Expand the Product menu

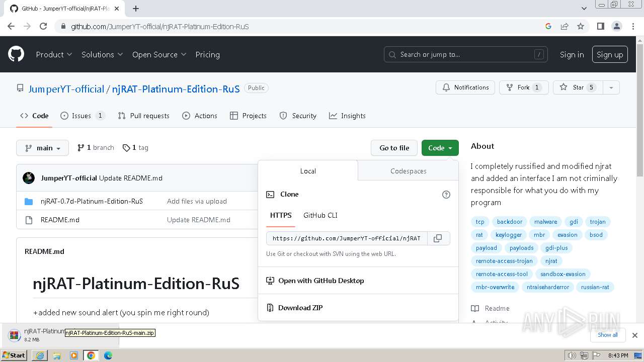click(x=54, y=54)
